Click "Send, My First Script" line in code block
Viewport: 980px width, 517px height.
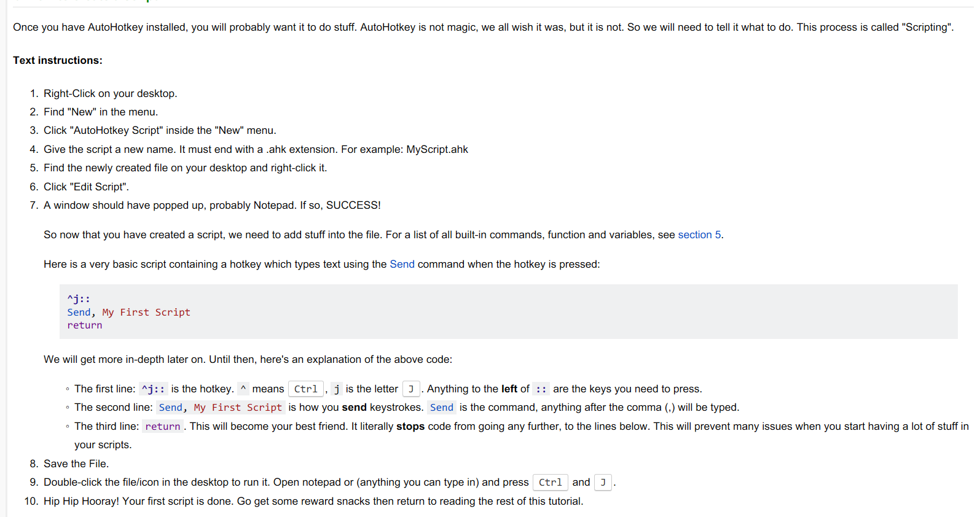pos(128,312)
